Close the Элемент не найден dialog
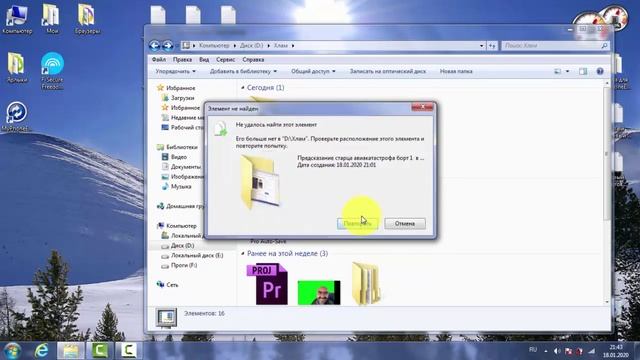 [x=422, y=107]
